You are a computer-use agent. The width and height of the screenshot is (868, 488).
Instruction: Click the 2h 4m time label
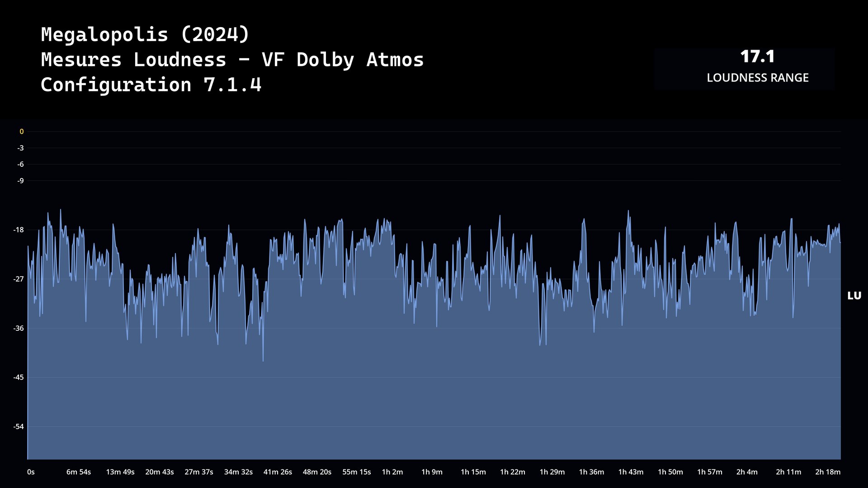click(x=747, y=472)
